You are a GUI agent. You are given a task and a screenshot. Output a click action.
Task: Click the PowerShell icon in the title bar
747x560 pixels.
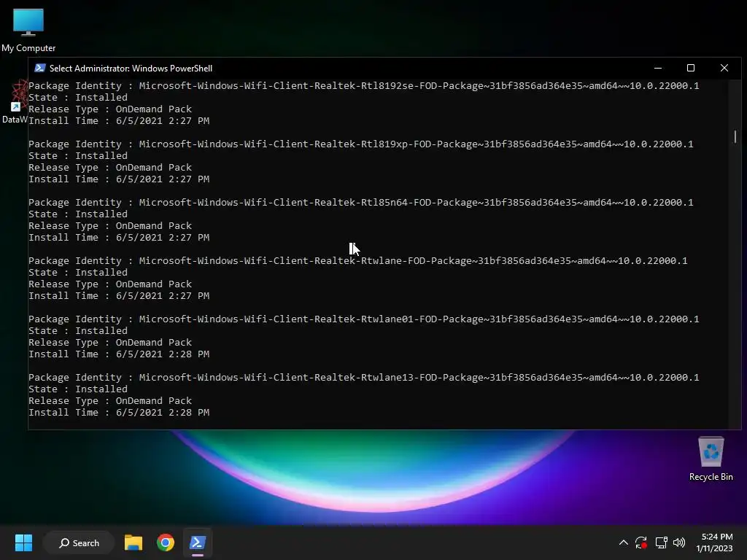pyautogui.click(x=40, y=68)
